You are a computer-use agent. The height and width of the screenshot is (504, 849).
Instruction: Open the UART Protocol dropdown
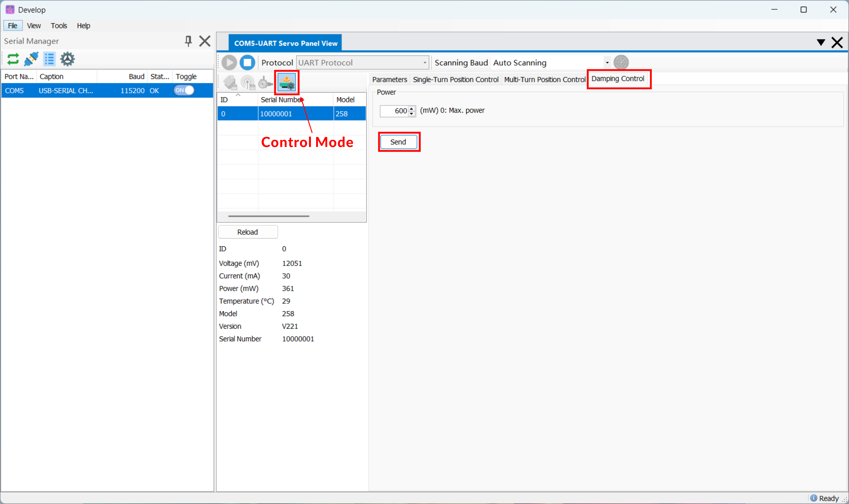tap(424, 63)
